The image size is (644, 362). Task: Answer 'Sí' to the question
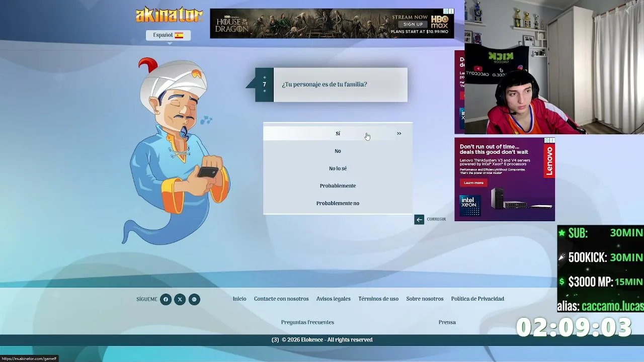coord(338,133)
